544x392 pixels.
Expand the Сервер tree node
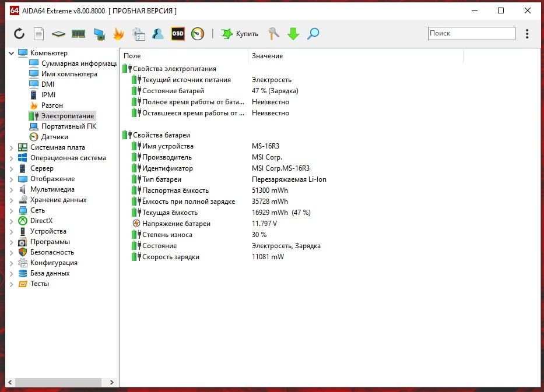(x=11, y=168)
